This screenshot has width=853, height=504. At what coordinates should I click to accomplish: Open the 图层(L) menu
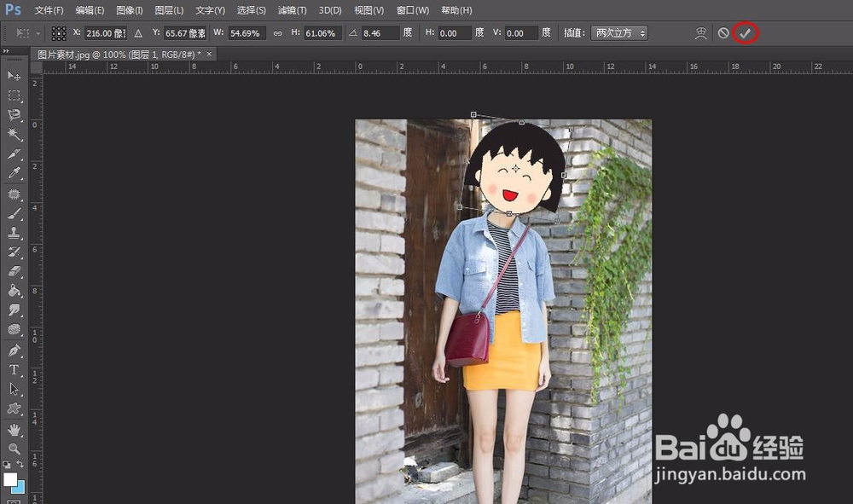tap(169, 10)
